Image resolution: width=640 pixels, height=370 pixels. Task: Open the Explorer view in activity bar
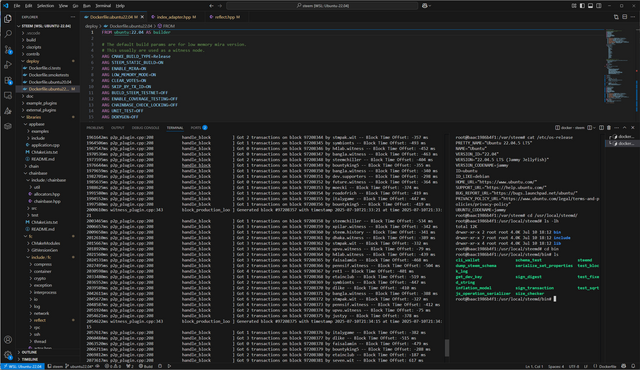(8, 19)
